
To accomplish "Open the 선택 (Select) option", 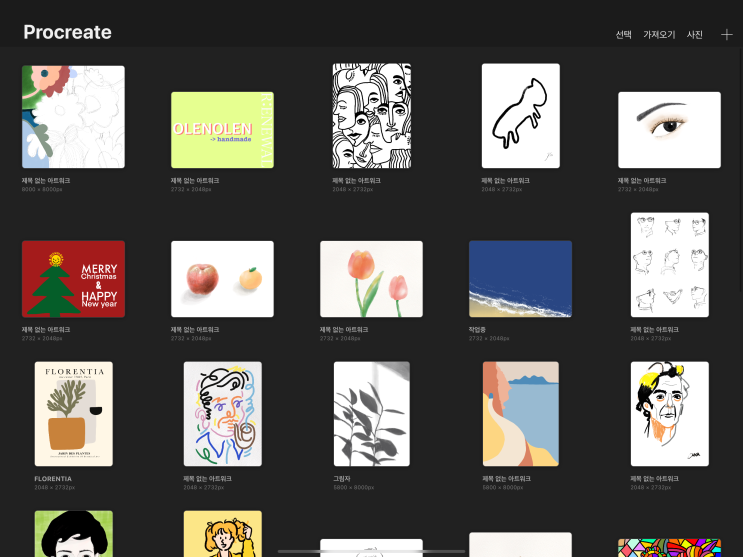I will (623, 35).
